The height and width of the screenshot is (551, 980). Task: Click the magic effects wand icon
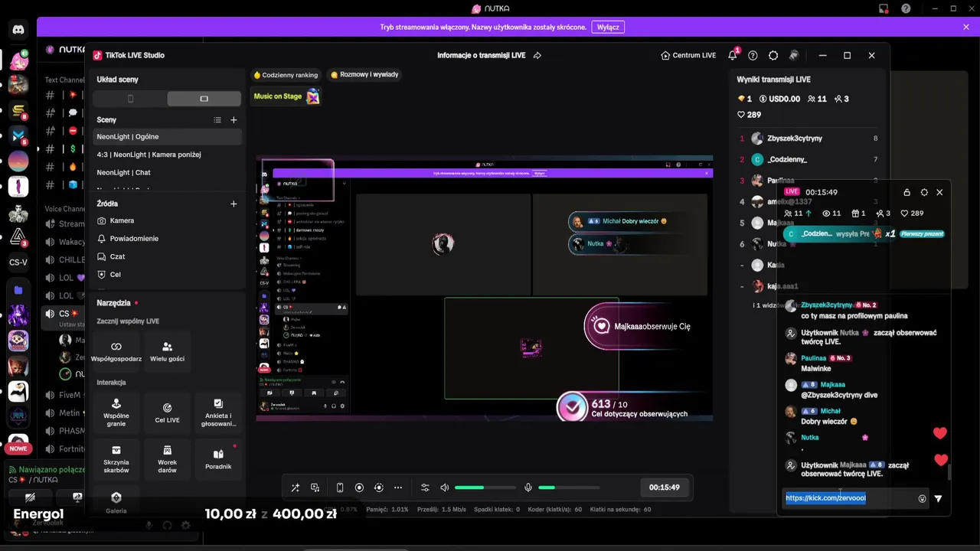click(296, 487)
